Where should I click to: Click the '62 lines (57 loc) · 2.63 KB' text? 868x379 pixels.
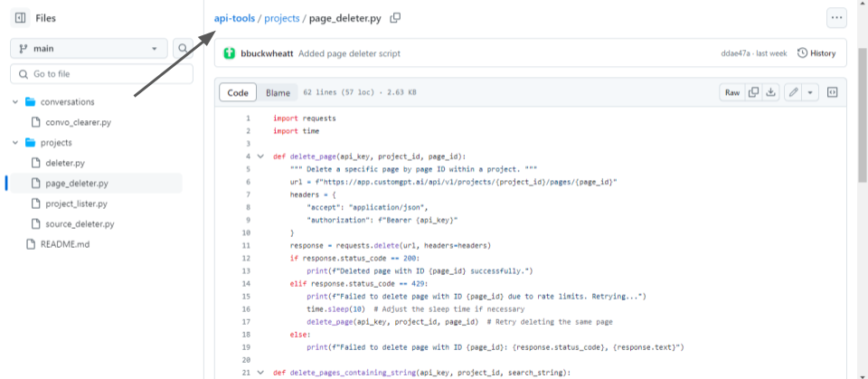click(360, 93)
